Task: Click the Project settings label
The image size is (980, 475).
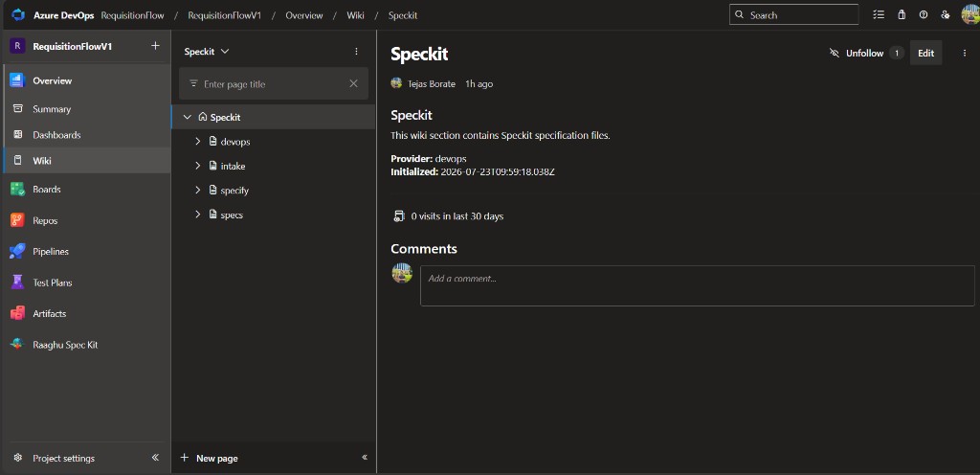Action: point(64,458)
